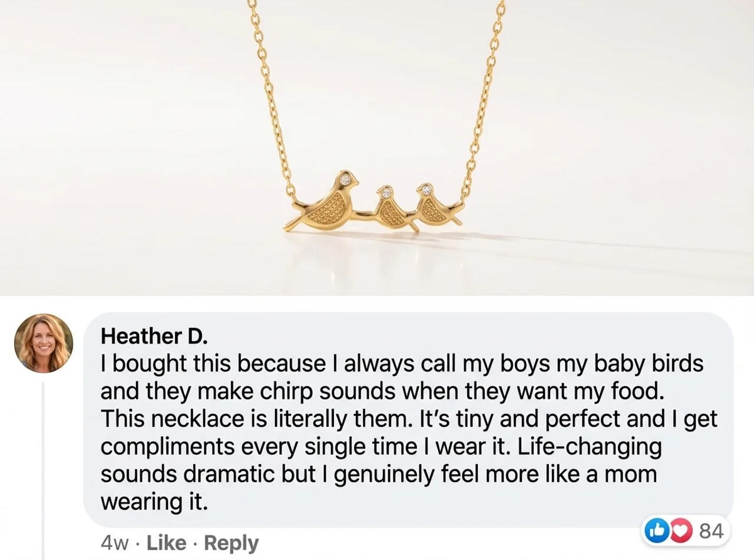Viewport: 754px width, 560px height.
Task: Reply to Heather D.'s comment
Action: click(231, 543)
